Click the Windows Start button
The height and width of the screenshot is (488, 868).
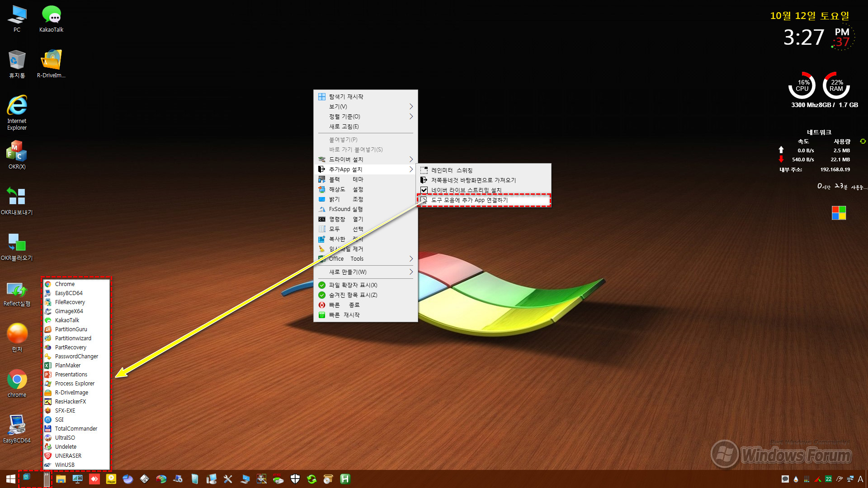pyautogui.click(x=11, y=479)
